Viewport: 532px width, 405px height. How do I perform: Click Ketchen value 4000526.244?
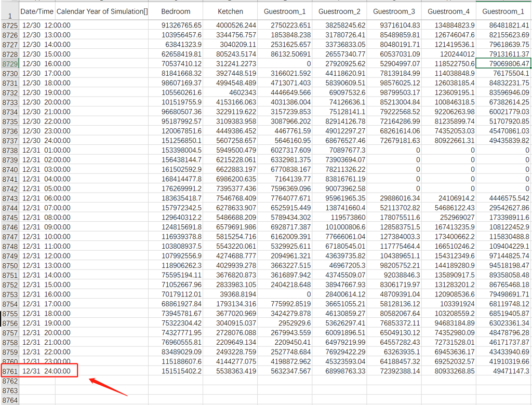click(230, 25)
